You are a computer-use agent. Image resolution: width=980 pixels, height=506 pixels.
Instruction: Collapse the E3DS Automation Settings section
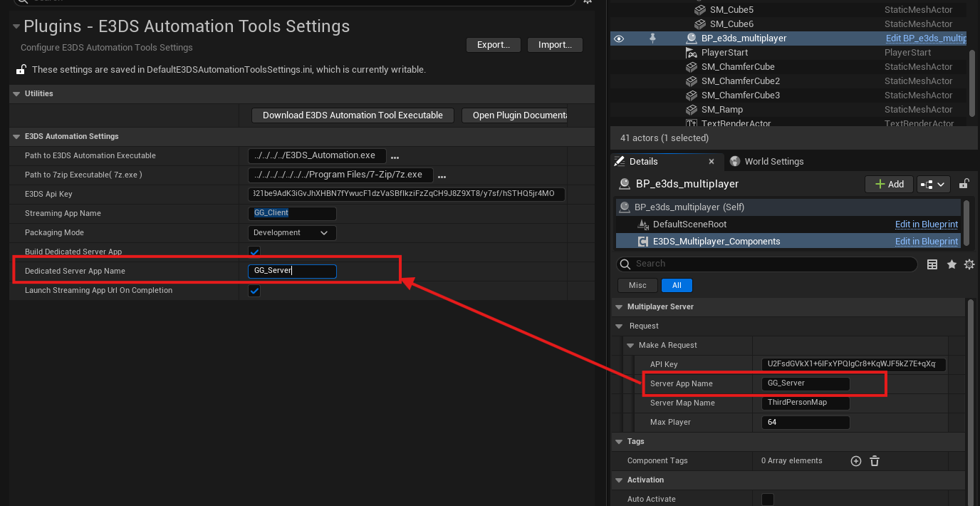click(x=16, y=136)
